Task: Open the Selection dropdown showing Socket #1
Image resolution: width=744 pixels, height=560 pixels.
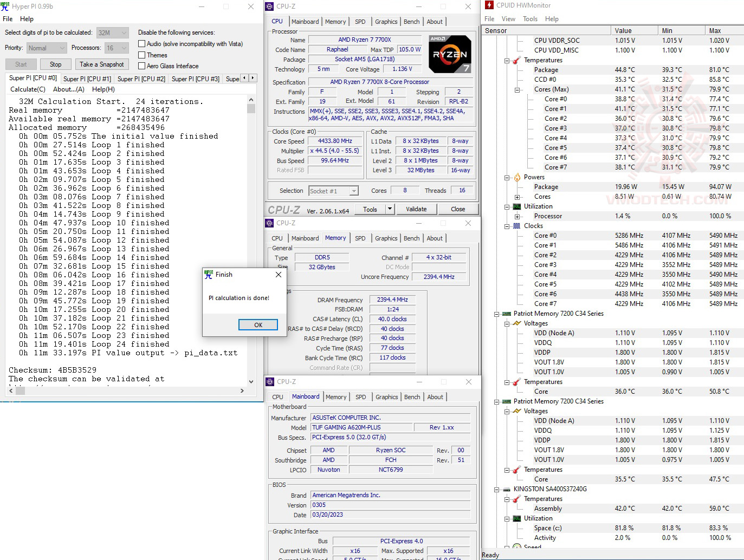Action: pos(334,191)
